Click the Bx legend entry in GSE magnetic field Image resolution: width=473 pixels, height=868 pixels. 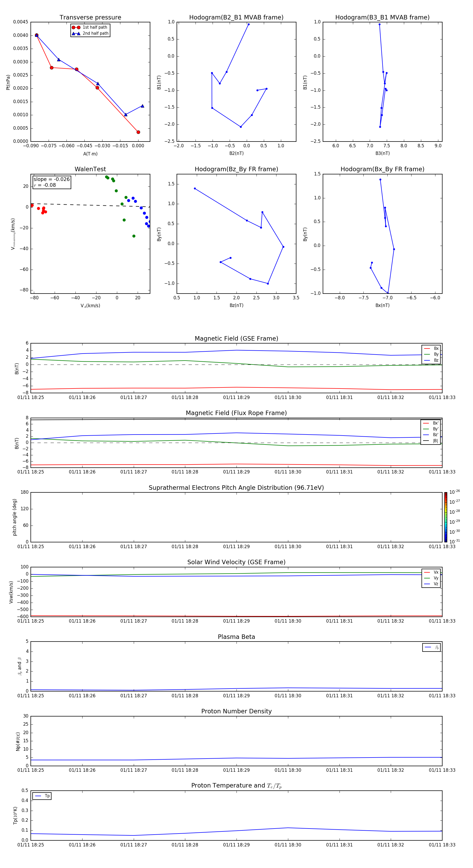click(431, 349)
